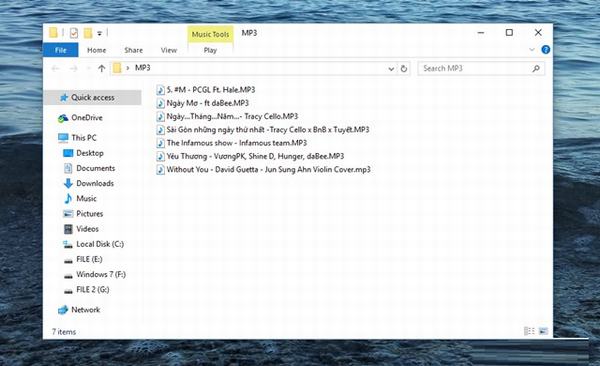This screenshot has height=366, width=600.
Task: Open the Share ribbon tab
Action: 133,50
